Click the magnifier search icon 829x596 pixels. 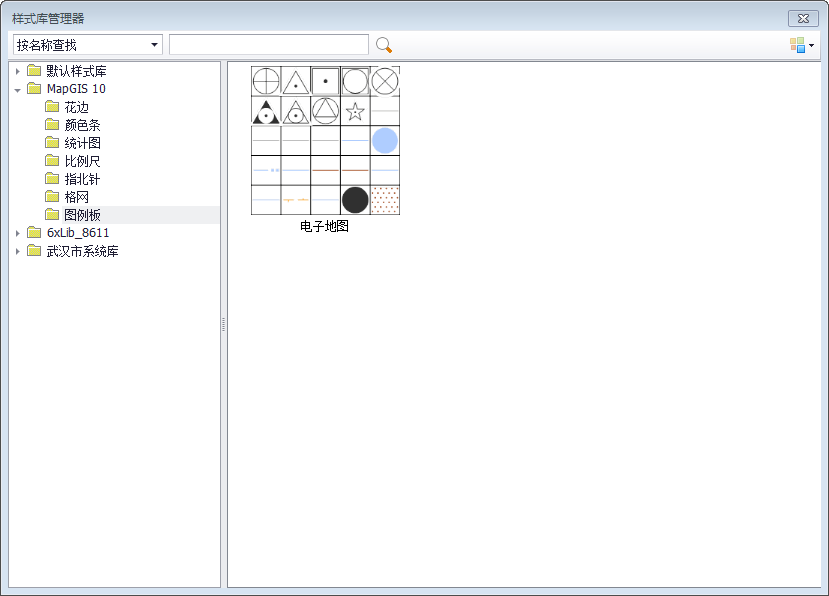[383, 45]
